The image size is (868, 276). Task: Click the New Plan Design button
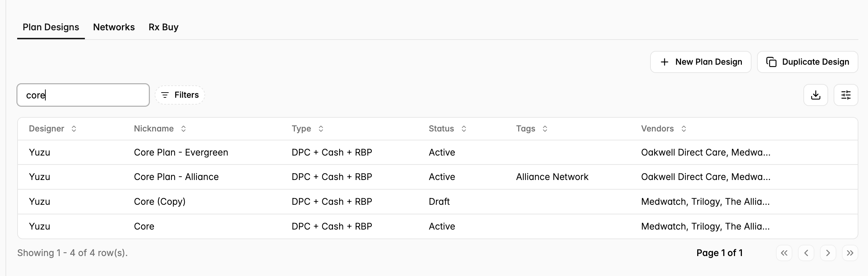701,62
